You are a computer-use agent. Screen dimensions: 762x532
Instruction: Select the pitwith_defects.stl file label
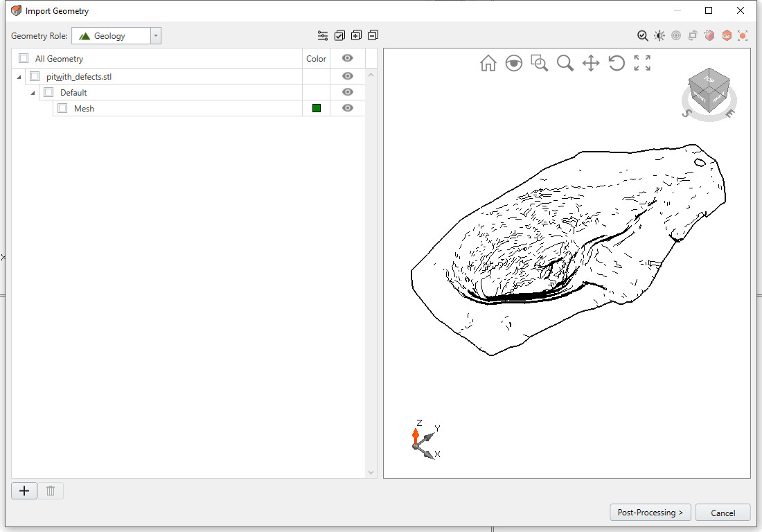pyautogui.click(x=79, y=76)
